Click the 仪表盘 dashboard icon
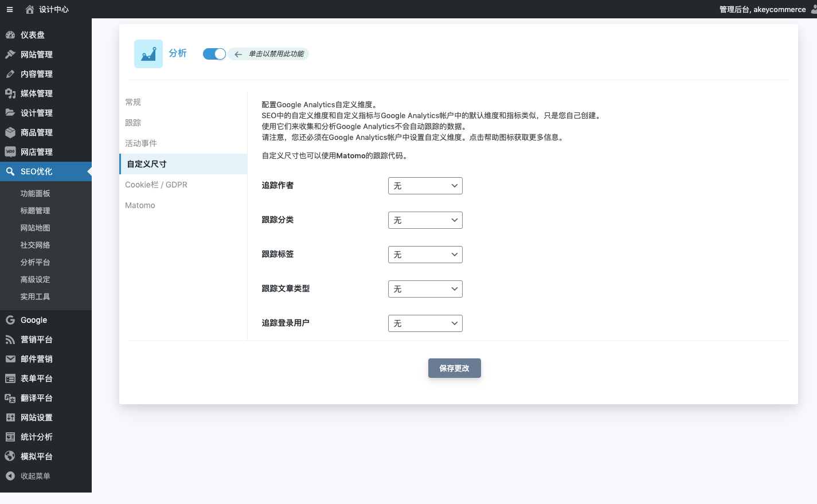 click(10, 35)
